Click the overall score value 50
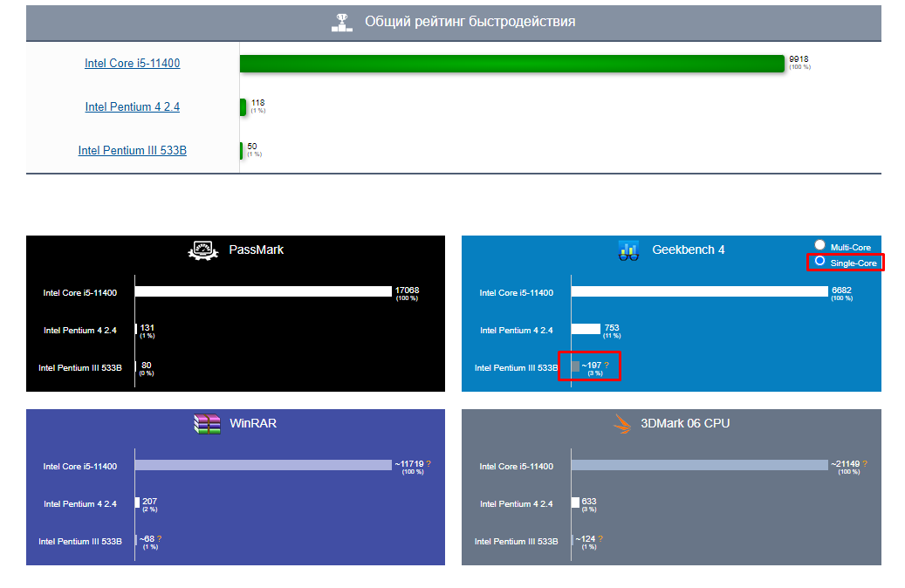 pyautogui.click(x=252, y=146)
